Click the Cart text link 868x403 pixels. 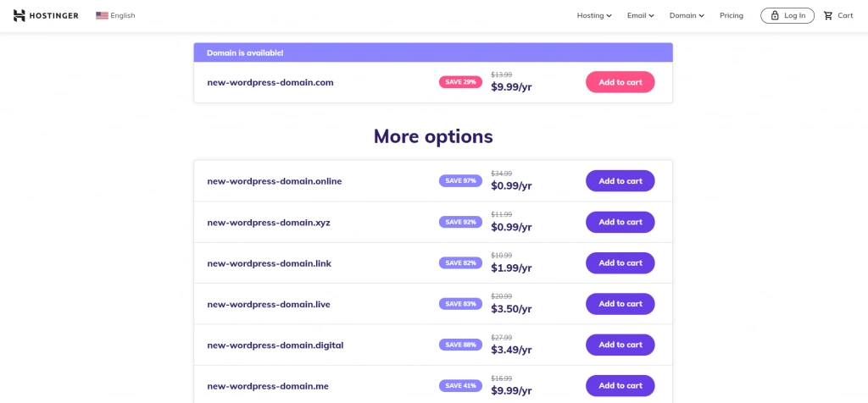(845, 15)
